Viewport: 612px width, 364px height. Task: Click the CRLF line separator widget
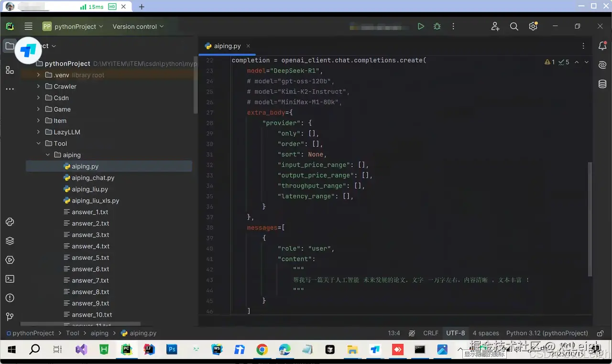point(431,333)
